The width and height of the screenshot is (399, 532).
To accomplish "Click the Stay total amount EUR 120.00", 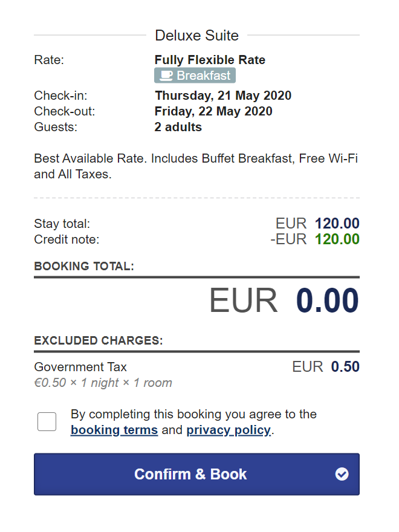I will 317,224.
